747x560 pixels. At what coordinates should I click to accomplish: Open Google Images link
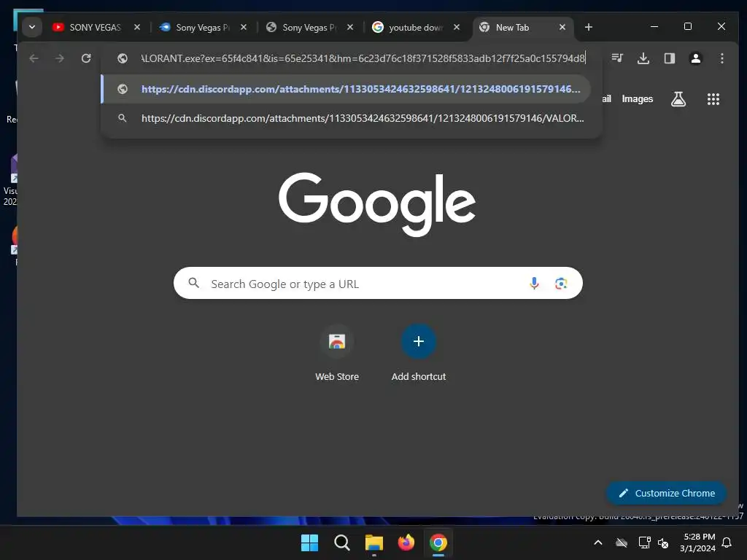(637, 99)
